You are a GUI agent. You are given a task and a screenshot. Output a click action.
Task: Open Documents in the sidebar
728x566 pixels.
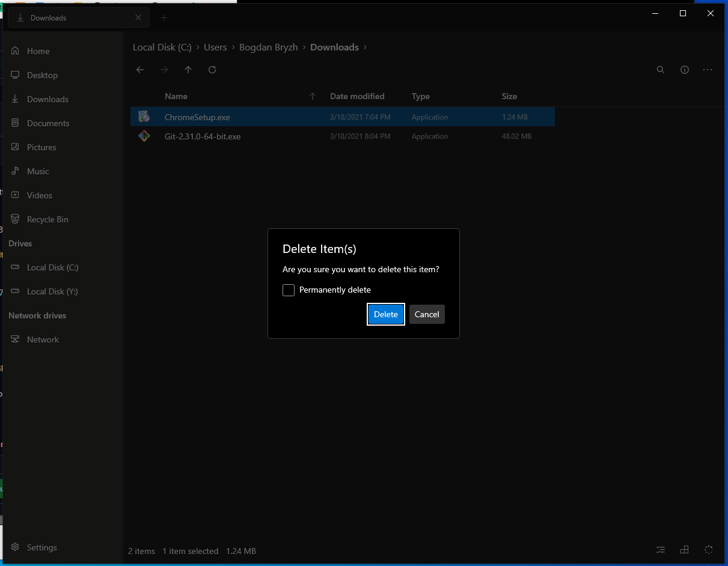pos(63,123)
